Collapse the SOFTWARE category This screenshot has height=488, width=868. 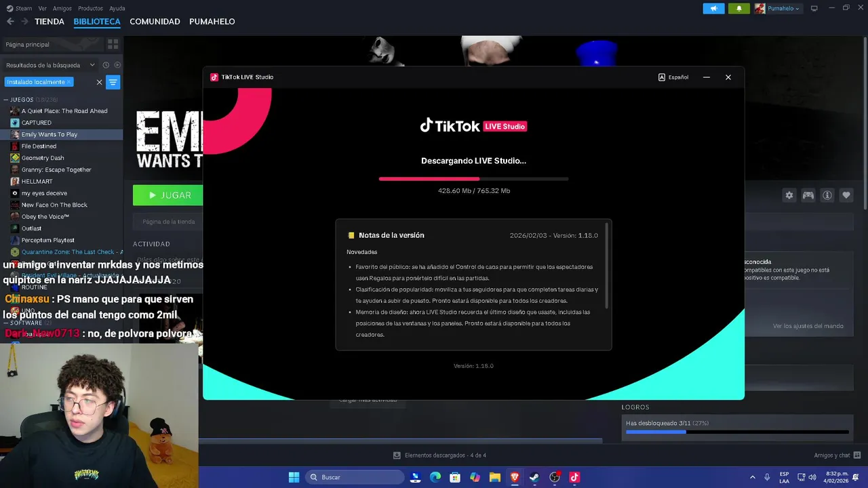6,323
